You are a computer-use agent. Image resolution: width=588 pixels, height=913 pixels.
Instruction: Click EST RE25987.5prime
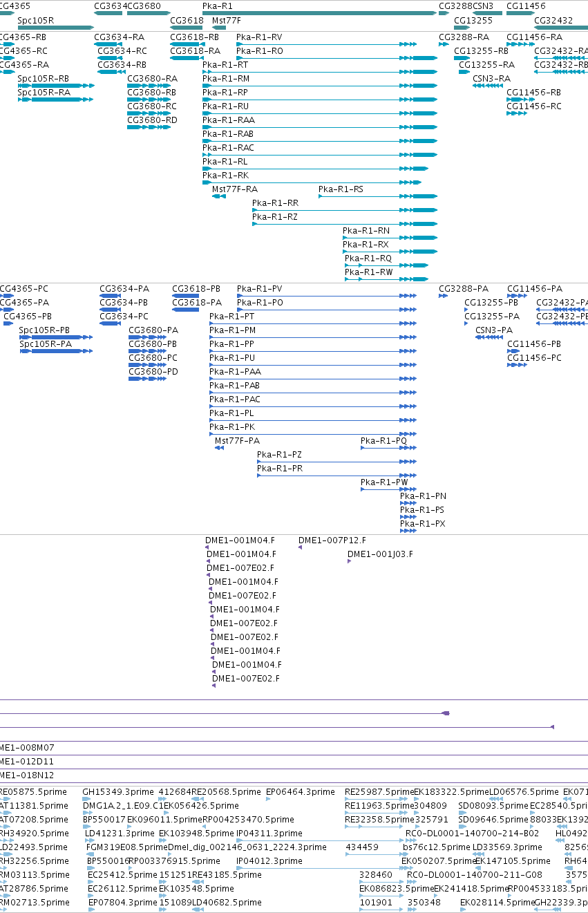click(379, 791)
